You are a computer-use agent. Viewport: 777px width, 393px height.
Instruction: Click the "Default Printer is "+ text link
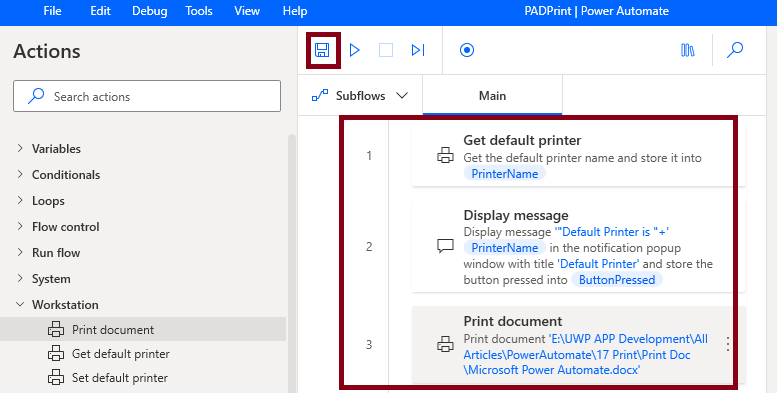(x=611, y=231)
